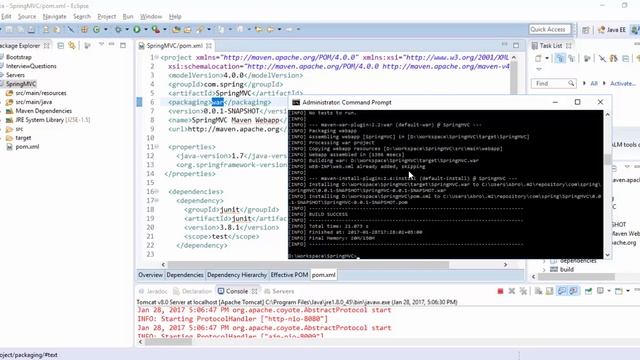
Task: Click the External Tools run icon
Action: pyautogui.click(x=156, y=29)
